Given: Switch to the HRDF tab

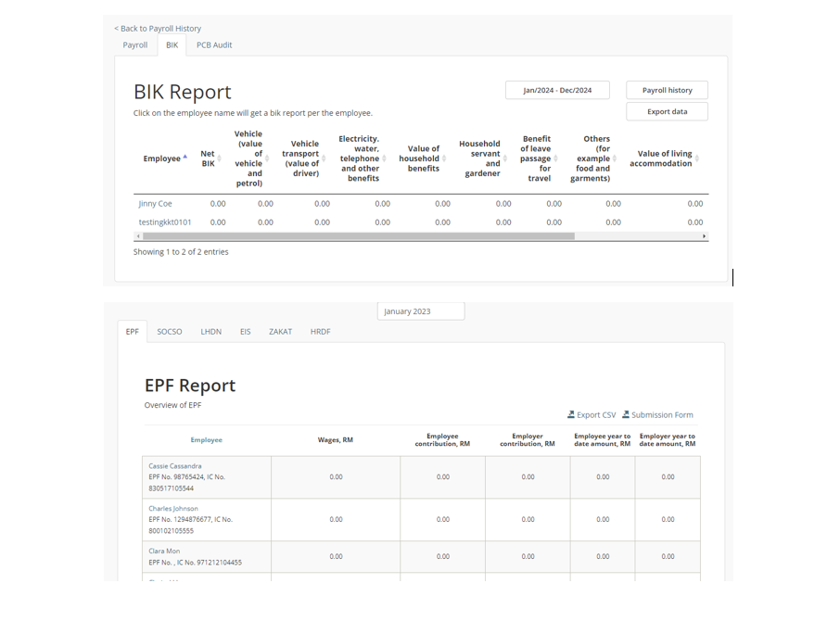Looking at the screenshot, I should (321, 332).
